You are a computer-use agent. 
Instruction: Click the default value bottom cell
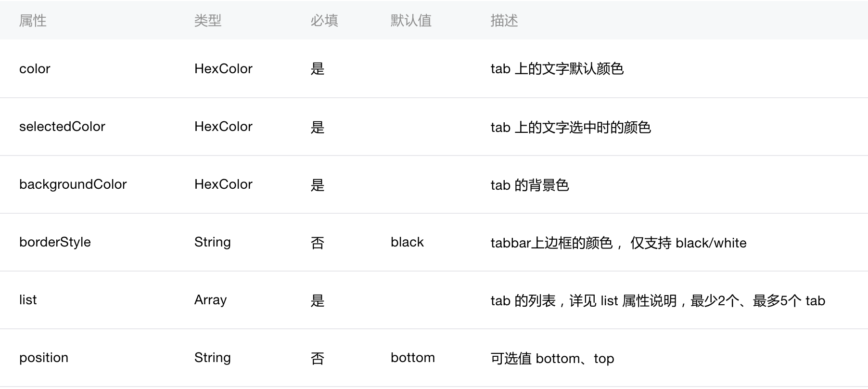tap(413, 358)
